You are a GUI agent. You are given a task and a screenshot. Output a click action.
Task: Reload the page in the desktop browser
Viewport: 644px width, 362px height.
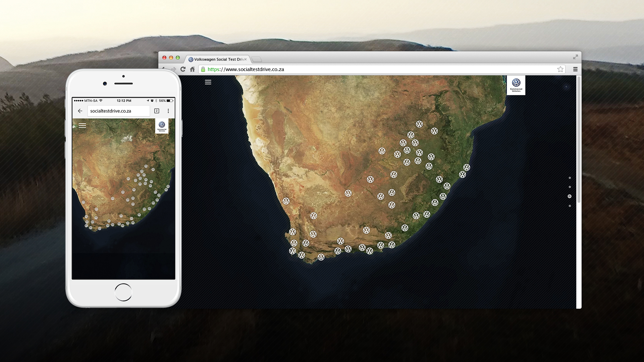click(183, 69)
